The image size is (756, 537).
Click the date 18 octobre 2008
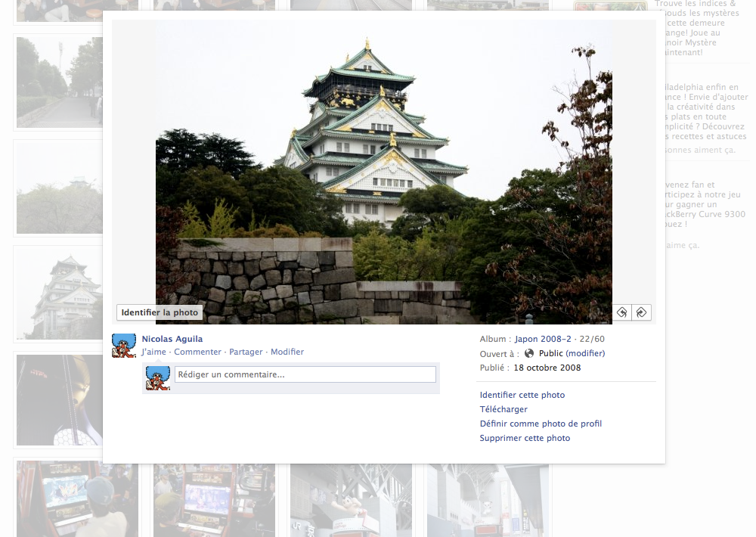pyautogui.click(x=547, y=368)
